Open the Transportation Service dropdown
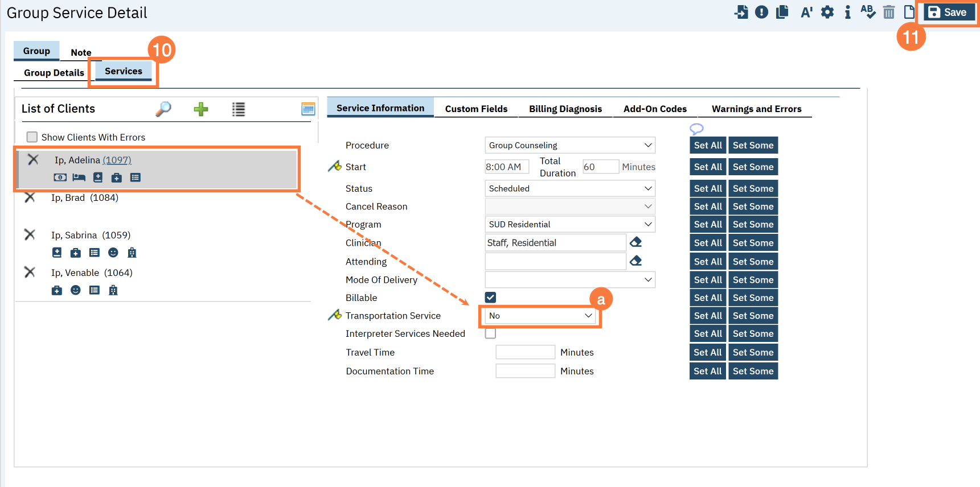Viewport: 980px width, 487px height. pos(540,316)
